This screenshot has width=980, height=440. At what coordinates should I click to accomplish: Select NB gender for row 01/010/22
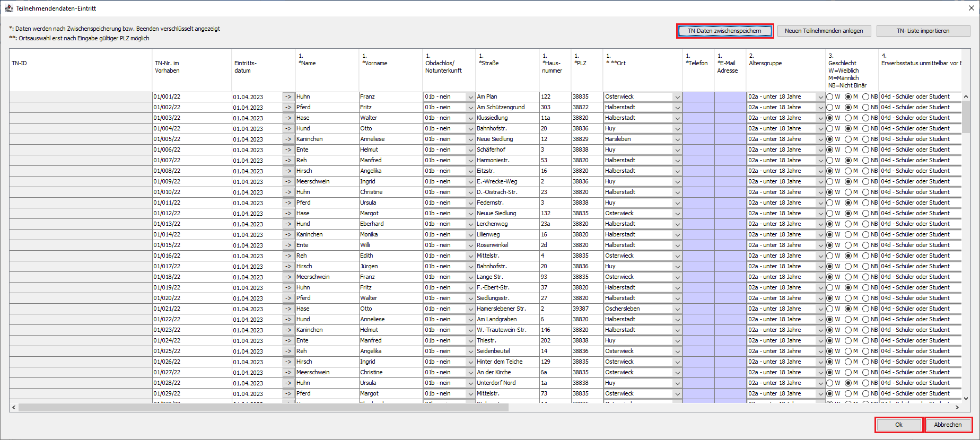pyautogui.click(x=865, y=192)
